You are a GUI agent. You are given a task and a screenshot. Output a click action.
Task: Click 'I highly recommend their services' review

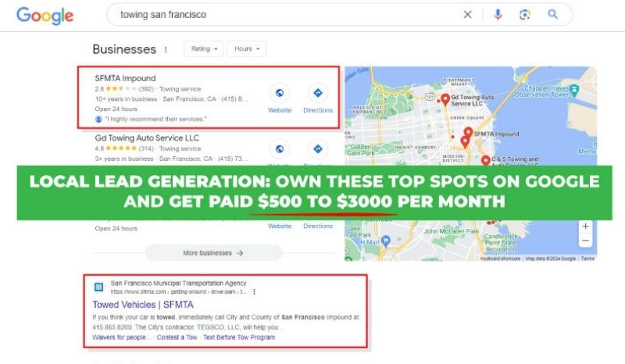tap(155, 119)
